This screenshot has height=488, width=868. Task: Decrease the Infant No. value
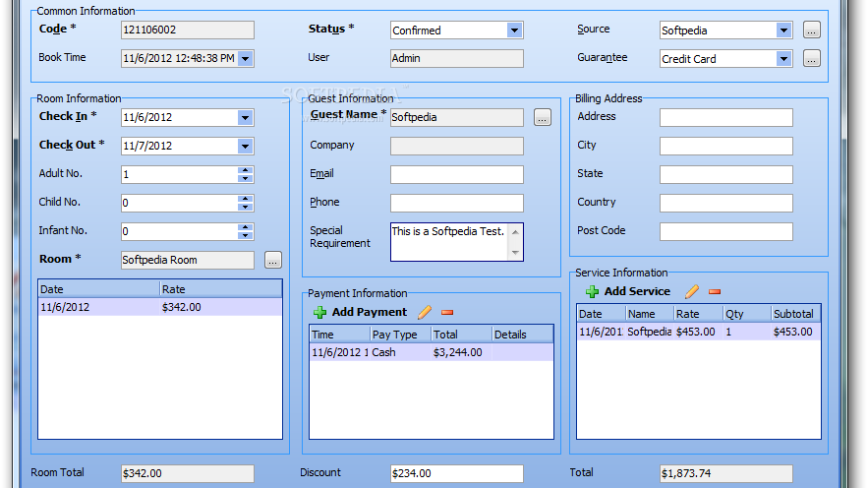[245, 235]
